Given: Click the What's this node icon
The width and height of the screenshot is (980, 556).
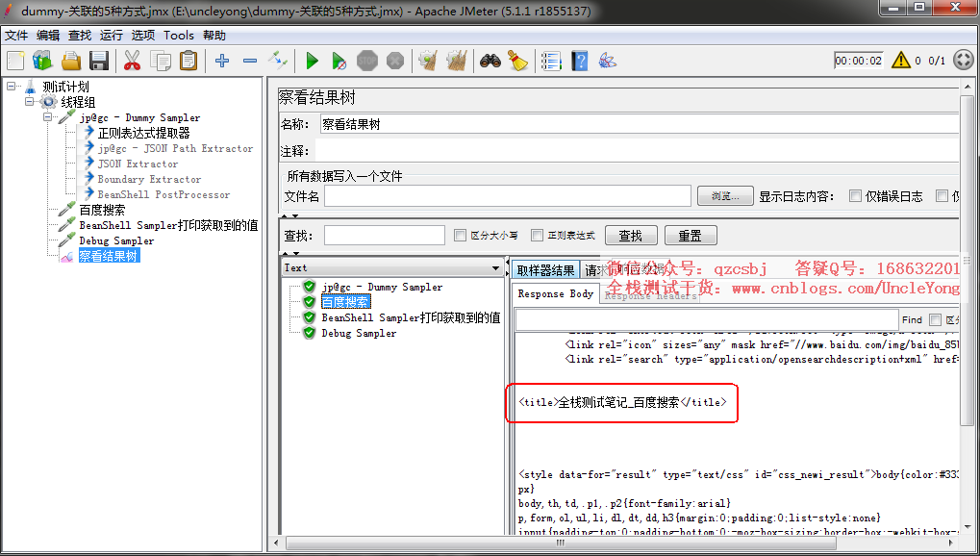Looking at the screenshot, I should click(608, 61).
